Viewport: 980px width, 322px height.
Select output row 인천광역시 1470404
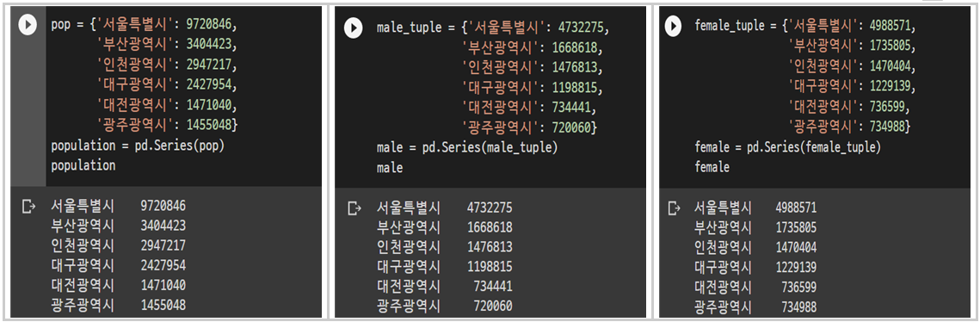click(755, 248)
